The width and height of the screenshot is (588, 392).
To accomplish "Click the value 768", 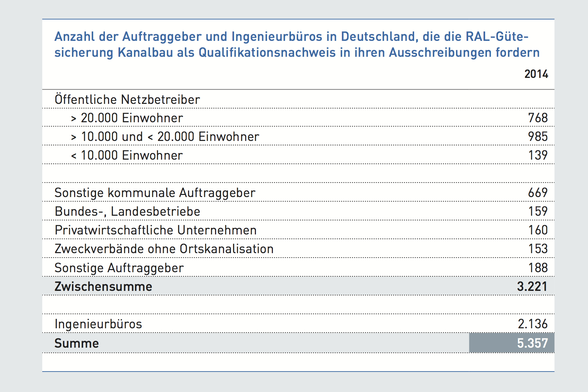I will [x=538, y=118].
